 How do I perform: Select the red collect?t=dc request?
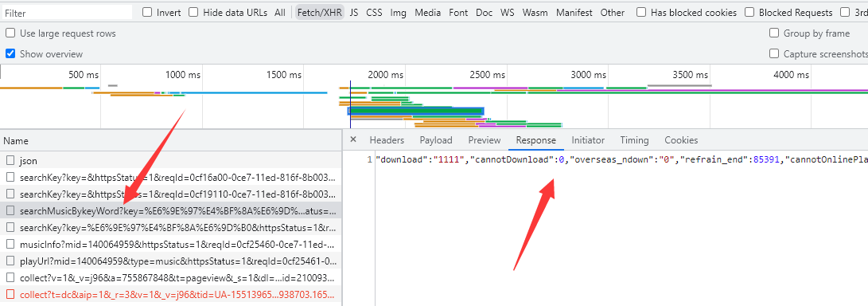(x=170, y=294)
